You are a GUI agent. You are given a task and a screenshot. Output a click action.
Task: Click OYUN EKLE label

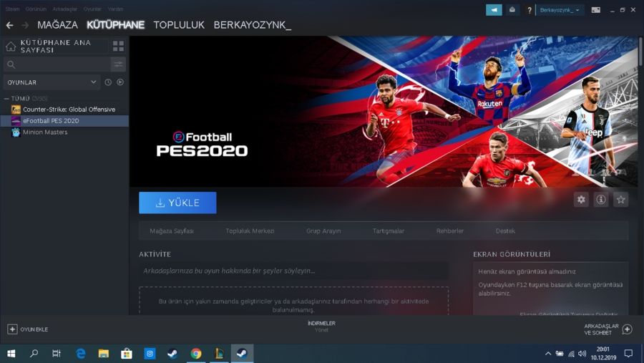click(x=34, y=329)
